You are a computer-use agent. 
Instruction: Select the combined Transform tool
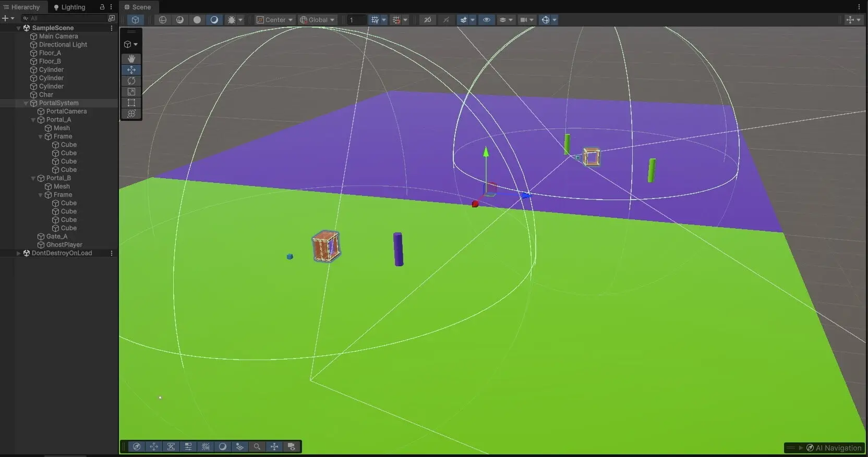tap(131, 114)
